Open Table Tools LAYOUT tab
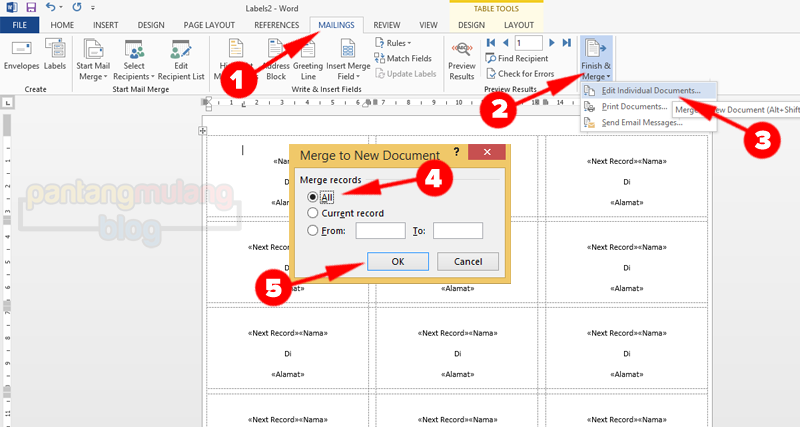The height and width of the screenshot is (427, 800). (x=518, y=24)
